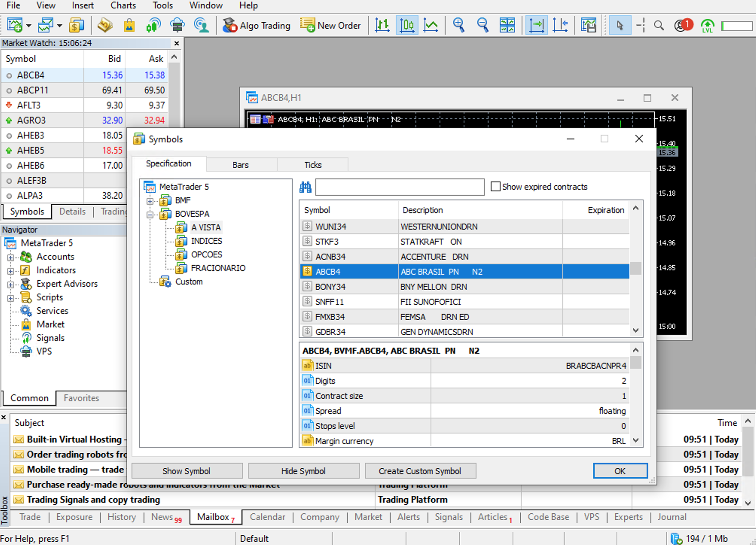The height and width of the screenshot is (545, 756).
Task: Open the Insert menu
Action: 83,5
